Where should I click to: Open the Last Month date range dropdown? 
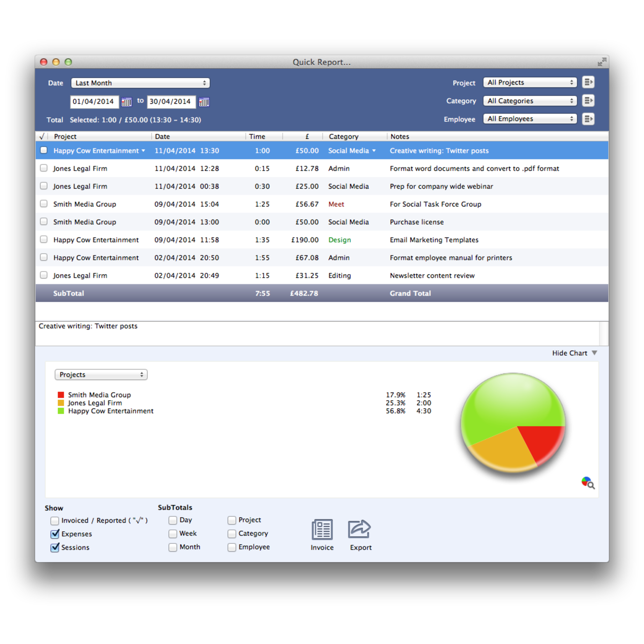point(140,83)
